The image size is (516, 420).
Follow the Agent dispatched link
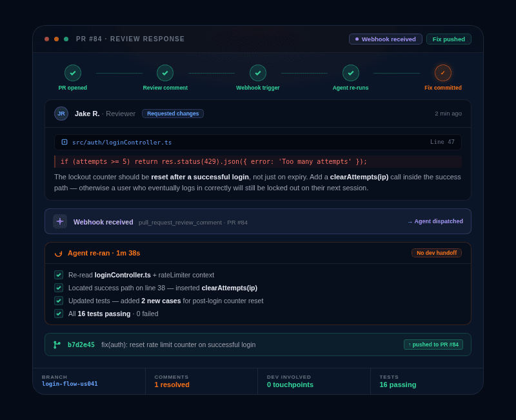pos(436,221)
